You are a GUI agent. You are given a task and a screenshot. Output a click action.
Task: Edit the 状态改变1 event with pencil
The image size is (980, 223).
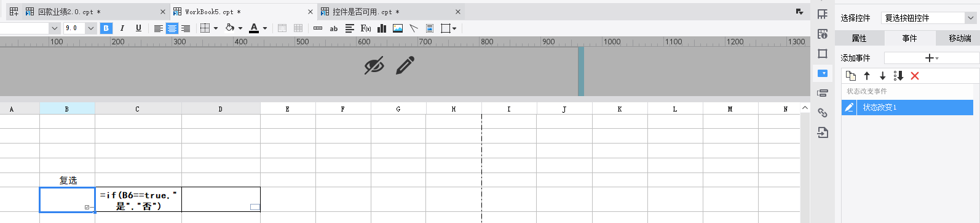tap(849, 107)
